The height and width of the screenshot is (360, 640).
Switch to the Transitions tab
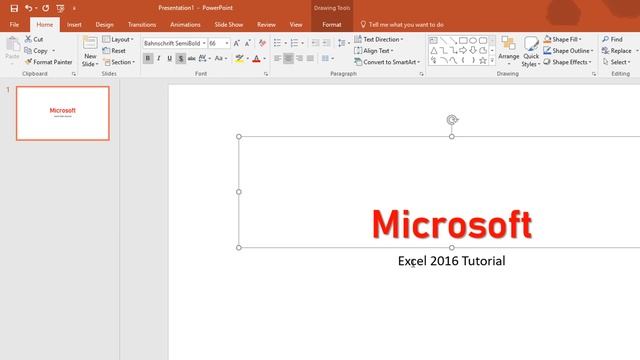[x=142, y=24]
